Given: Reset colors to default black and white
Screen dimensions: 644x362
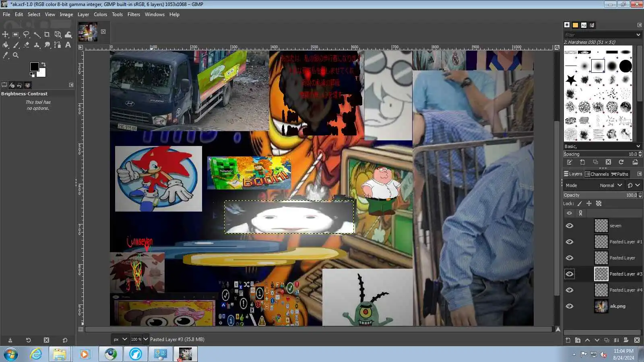Looking at the screenshot, I should tap(32, 74).
